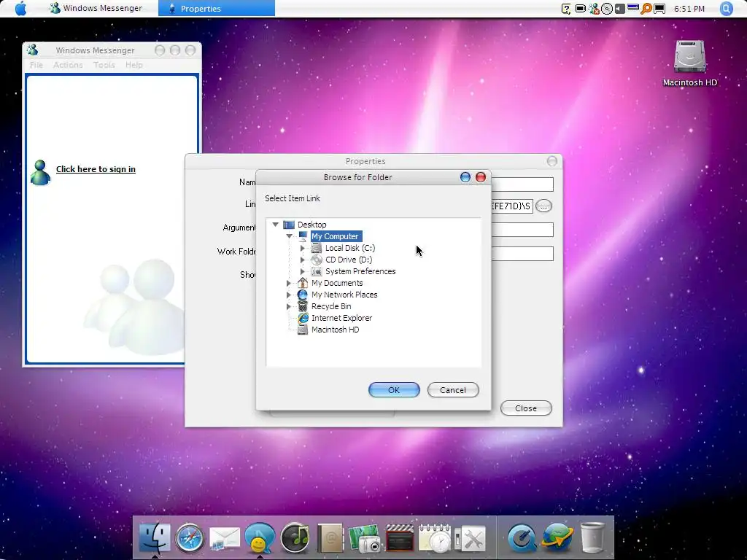Open the Mail envelope dock icon

(225, 539)
